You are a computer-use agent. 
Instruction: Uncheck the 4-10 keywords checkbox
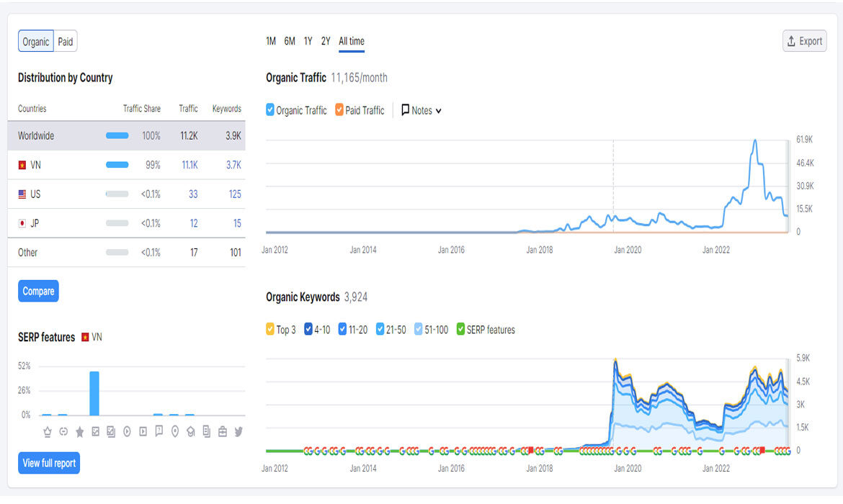click(x=308, y=329)
